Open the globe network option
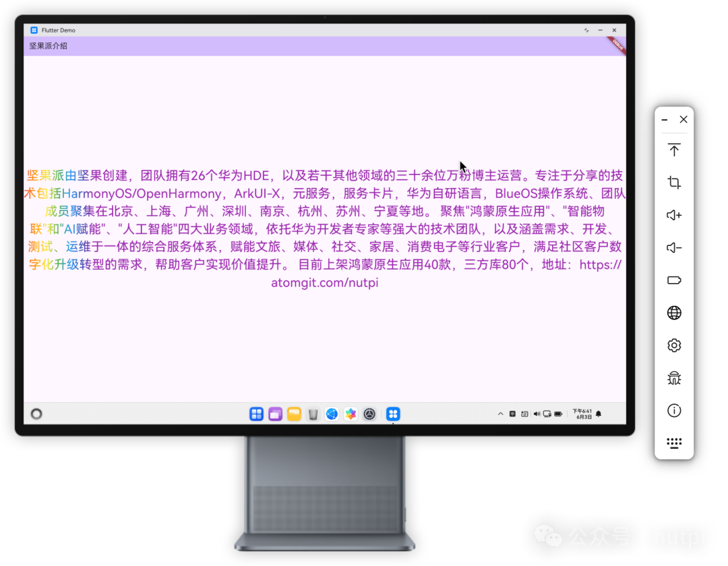 [x=674, y=313]
